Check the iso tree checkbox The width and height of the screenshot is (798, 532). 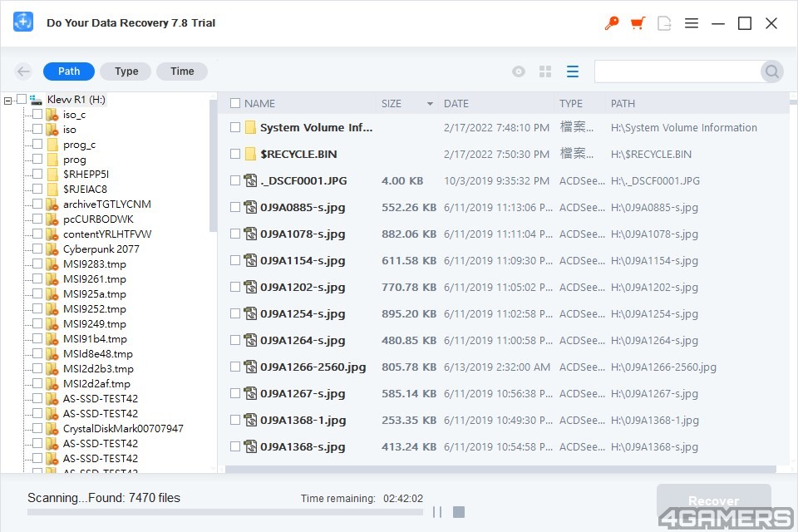coord(37,129)
